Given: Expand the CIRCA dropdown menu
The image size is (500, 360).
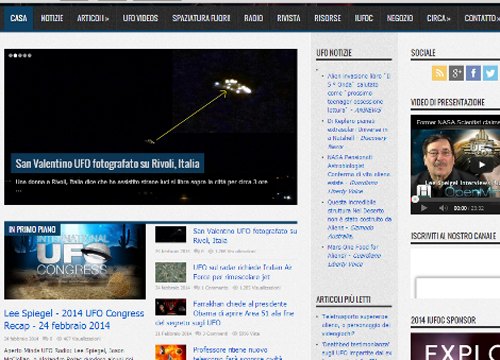Looking at the screenshot, I should (x=438, y=18).
